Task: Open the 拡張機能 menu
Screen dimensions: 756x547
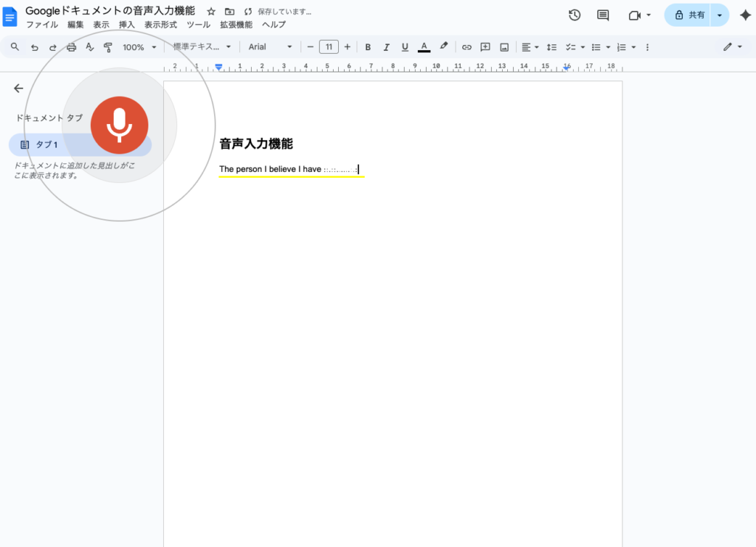Action: [236, 24]
